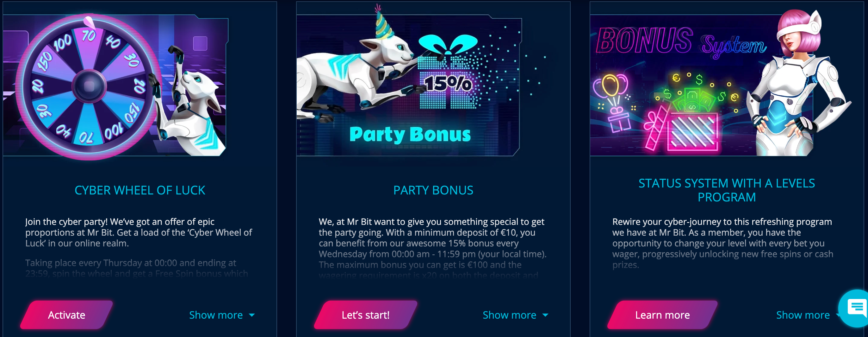
Task: Expand Show more for the Status System card
Action: coord(805,315)
